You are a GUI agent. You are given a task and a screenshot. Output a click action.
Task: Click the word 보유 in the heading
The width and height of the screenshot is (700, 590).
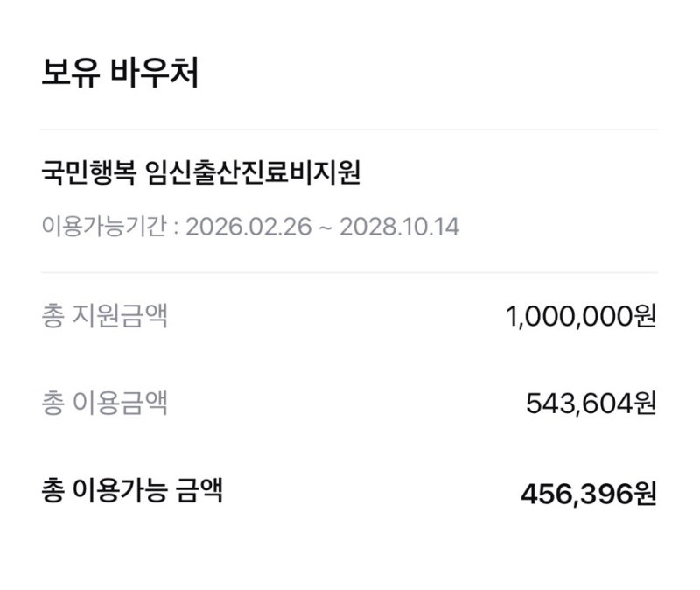coord(71,73)
